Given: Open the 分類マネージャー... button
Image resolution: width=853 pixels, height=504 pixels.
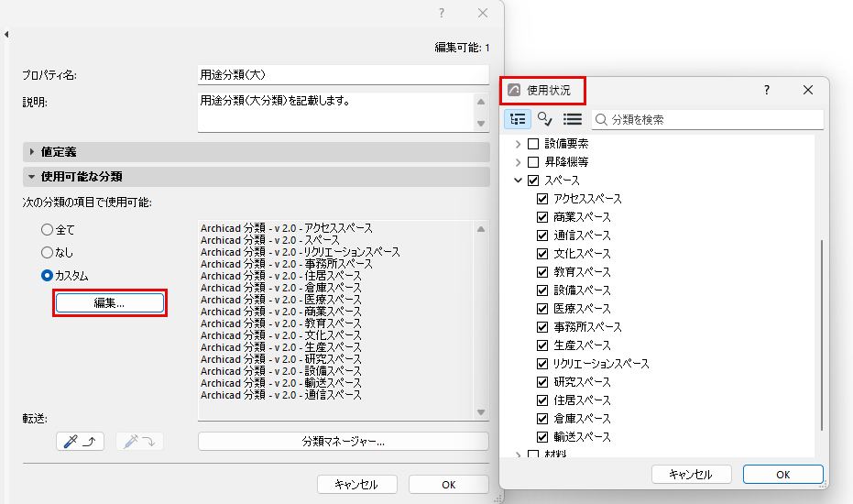Looking at the screenshot, I should click(344, 442).
